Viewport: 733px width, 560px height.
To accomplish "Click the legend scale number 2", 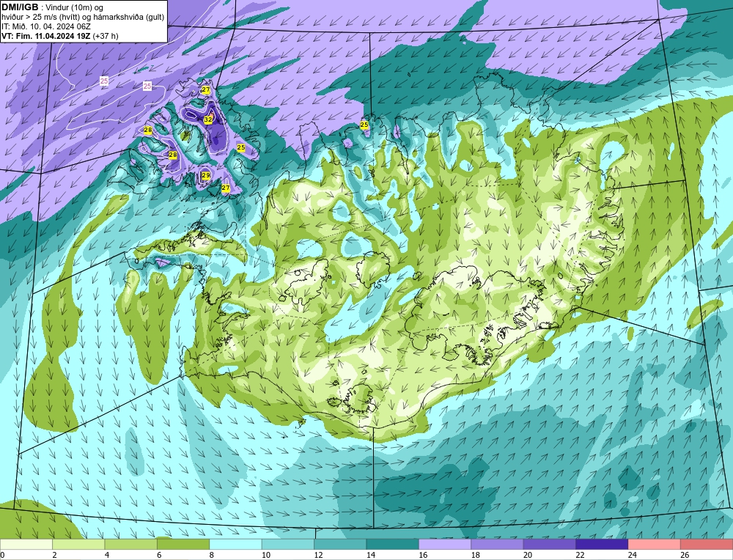I will pyautogui.click(x=54, y=555).
